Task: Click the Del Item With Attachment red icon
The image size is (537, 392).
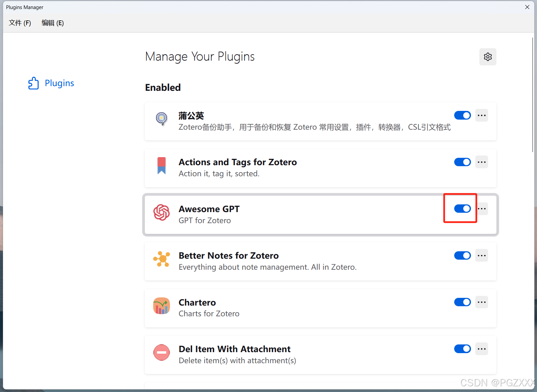Action: [x=162, y=352]
